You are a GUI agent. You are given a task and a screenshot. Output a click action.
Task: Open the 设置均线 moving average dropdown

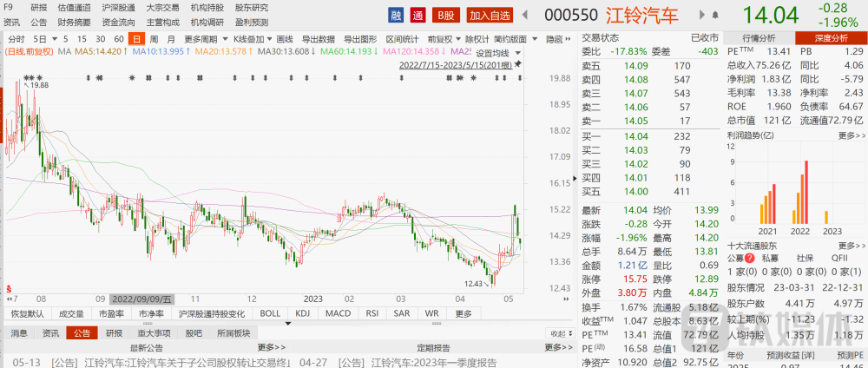point(499,53)
